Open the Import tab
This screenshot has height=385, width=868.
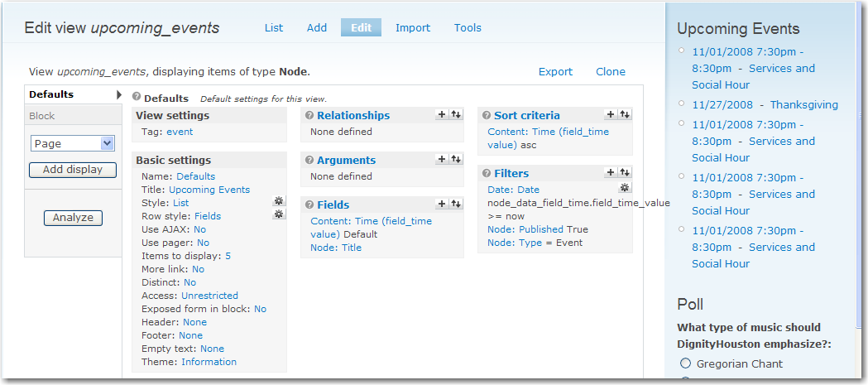tap(413, 27)
